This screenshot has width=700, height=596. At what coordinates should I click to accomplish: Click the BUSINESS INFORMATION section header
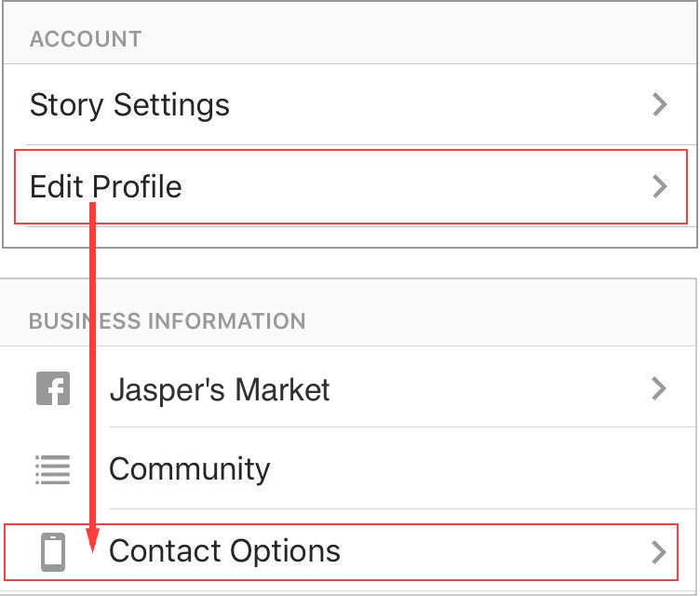point(168,322)
